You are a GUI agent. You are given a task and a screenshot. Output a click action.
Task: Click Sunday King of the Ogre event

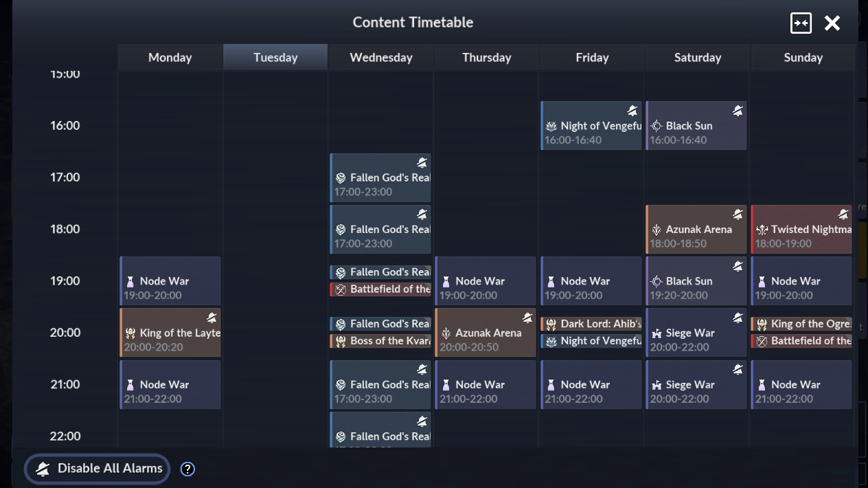point(802,324)
